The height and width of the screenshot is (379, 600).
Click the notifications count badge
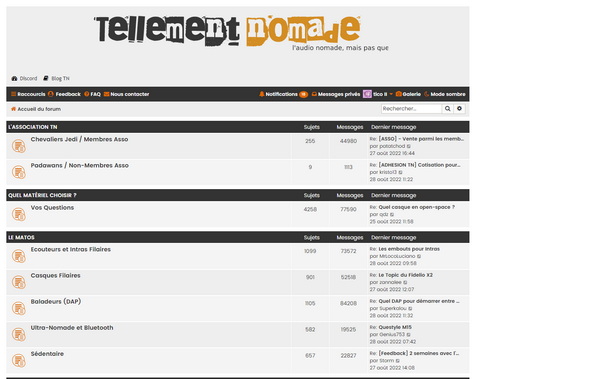[x=303, y=94]
